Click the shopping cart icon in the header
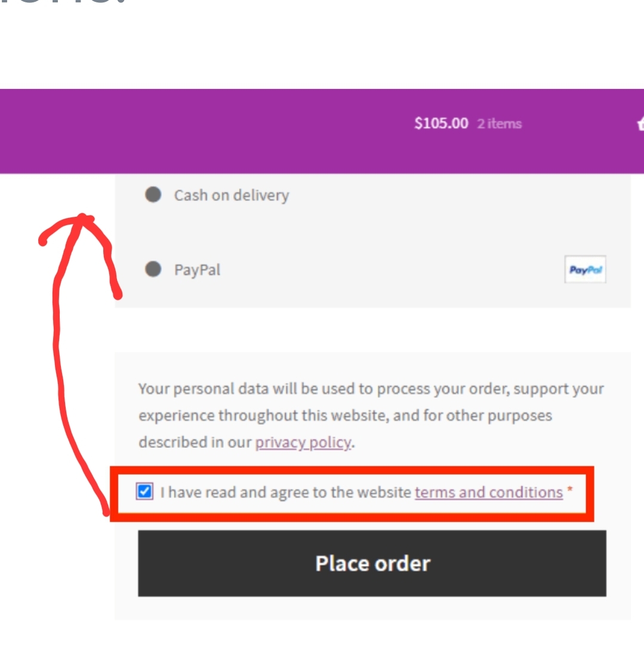The height and width of the screenshot is (667, 644). [x=640, y=124]
